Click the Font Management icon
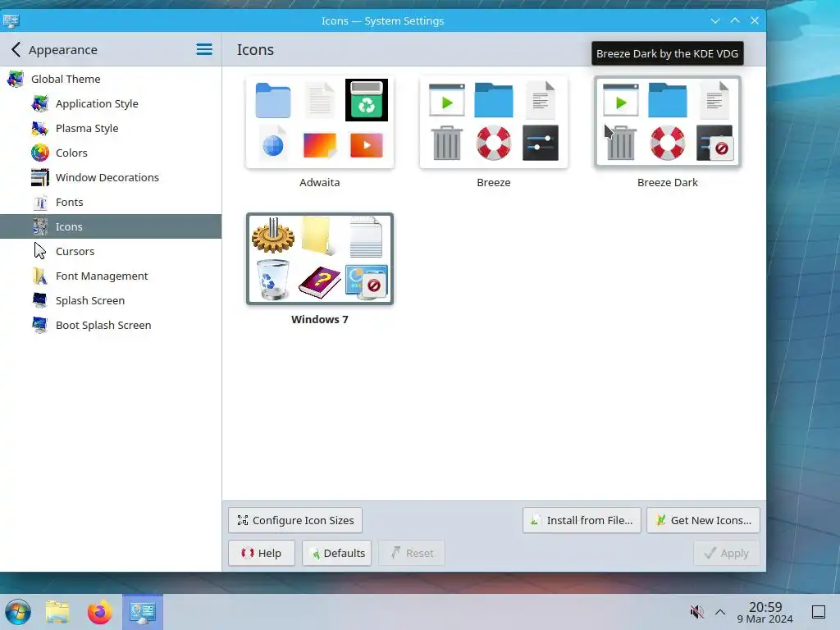Screen dimensions: 840x630 point(39,276)
